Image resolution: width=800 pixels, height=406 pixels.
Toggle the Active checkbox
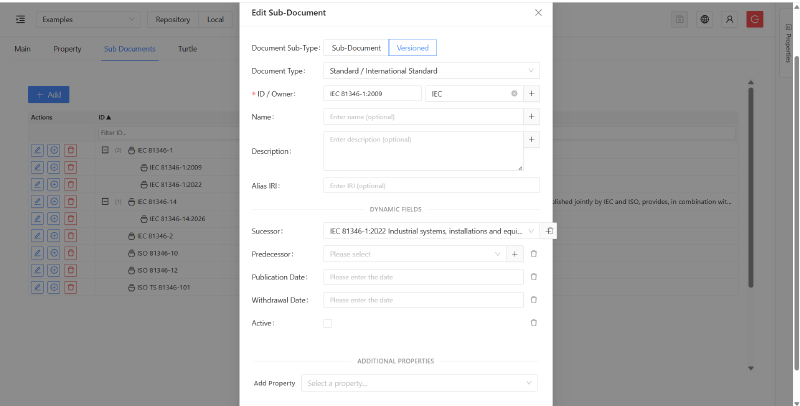pyautogui.click(x=328, y=323)
